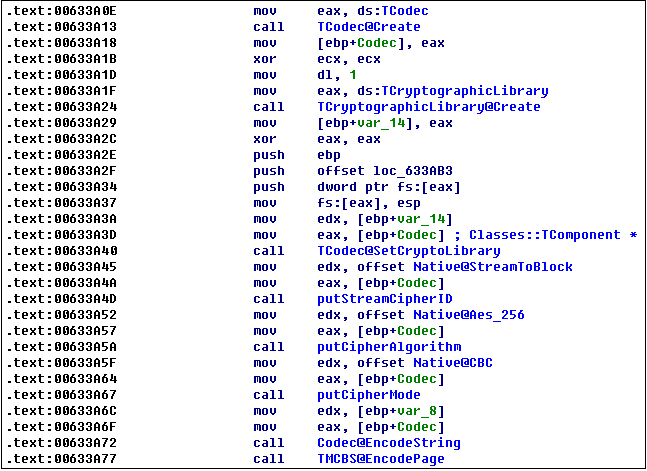Screen dimensions: 647x471
Task: Open the putCipherAlgorithm function name
Action: (389, 347)
